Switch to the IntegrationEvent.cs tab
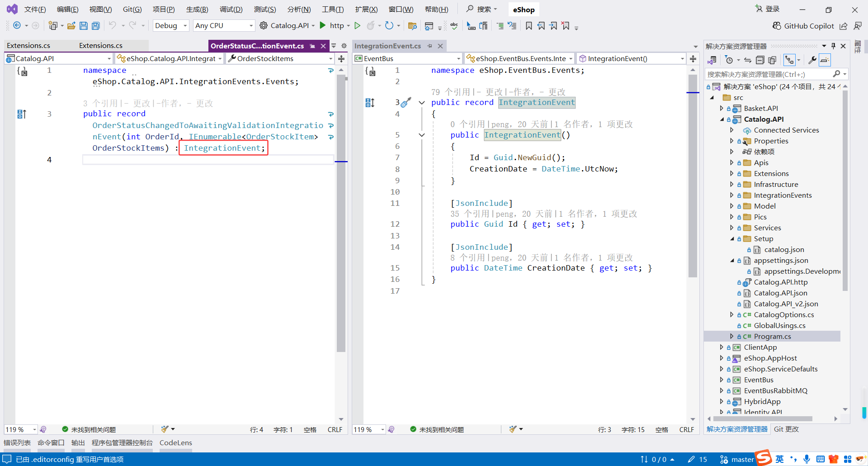Viewport: 868px width, 466px height. point(387,46)
